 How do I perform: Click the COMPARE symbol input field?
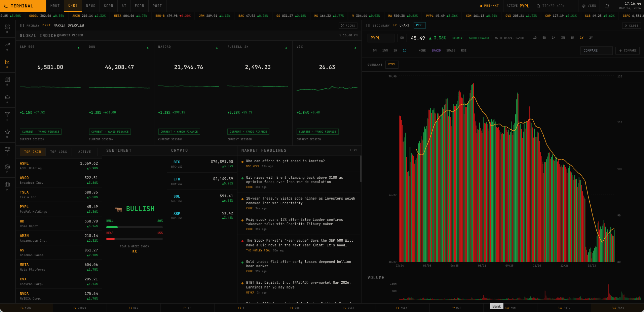point(597,50)
